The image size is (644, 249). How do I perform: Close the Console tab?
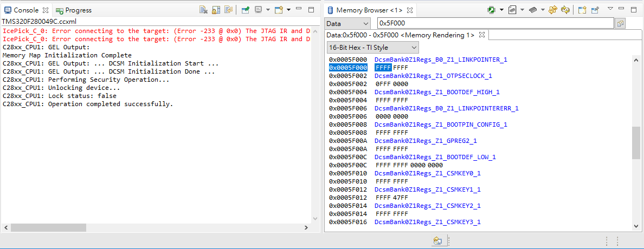(46, 10)
